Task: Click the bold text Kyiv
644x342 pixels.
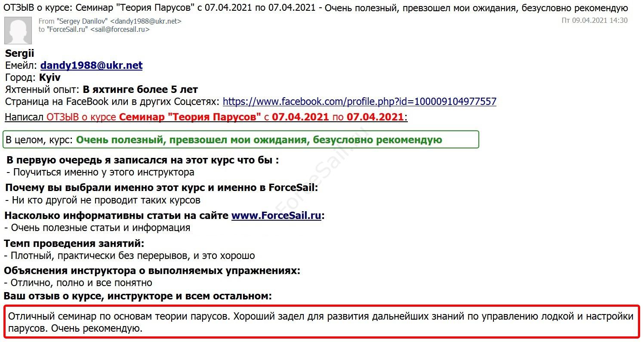Action: point(49,77)
